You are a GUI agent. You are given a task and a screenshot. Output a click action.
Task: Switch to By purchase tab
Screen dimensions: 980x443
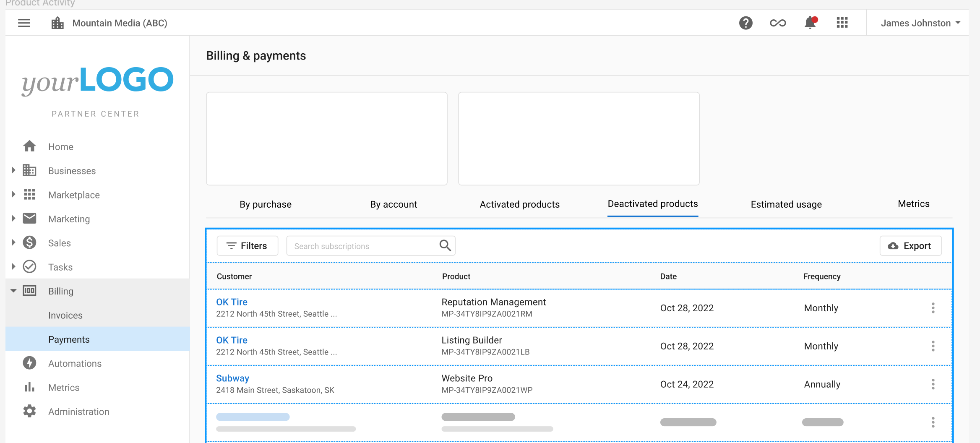[266, 204]
